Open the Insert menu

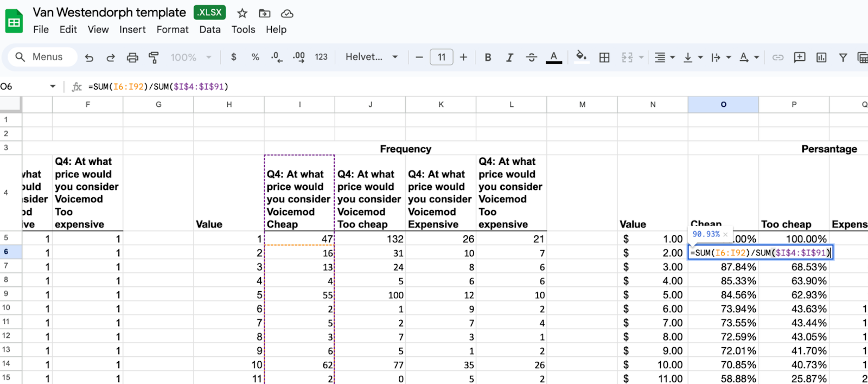pos(132,29)
